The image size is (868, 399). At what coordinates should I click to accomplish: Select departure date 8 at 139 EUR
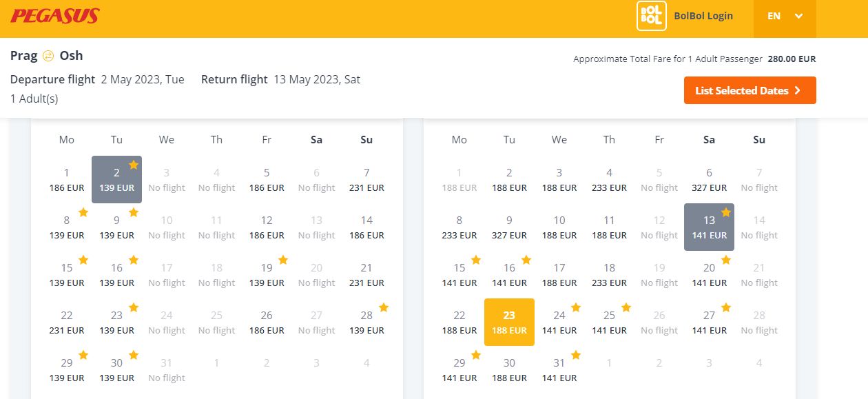coord(67,227)
